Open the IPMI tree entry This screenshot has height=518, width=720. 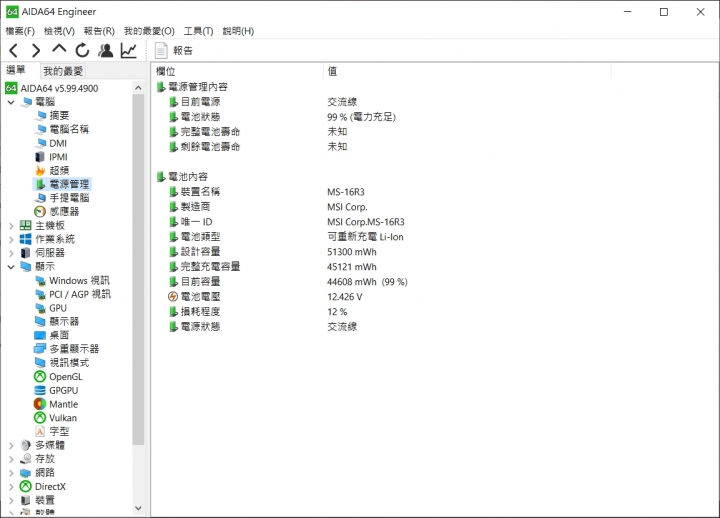pos(58,157)
